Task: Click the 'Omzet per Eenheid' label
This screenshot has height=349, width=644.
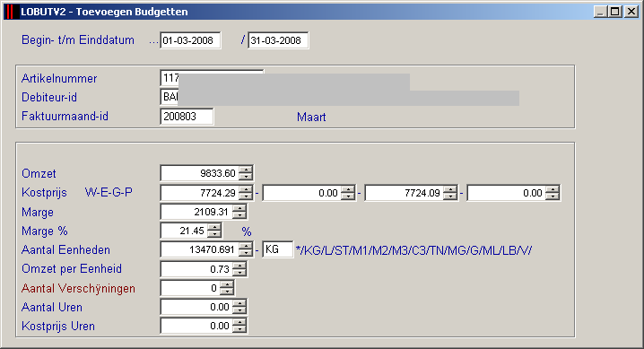Action: tap(72, 268)
